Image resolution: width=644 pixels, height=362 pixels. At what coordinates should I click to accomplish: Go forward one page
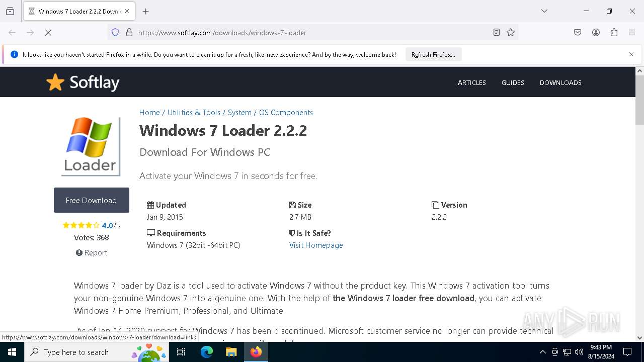30,33
